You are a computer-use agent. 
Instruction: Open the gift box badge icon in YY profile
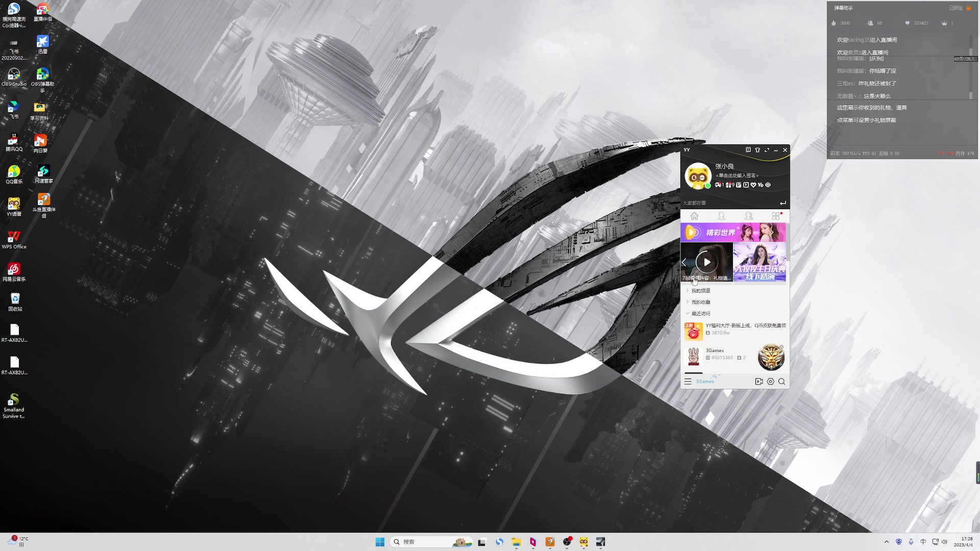pyautogui.click(x=728, y=185)
